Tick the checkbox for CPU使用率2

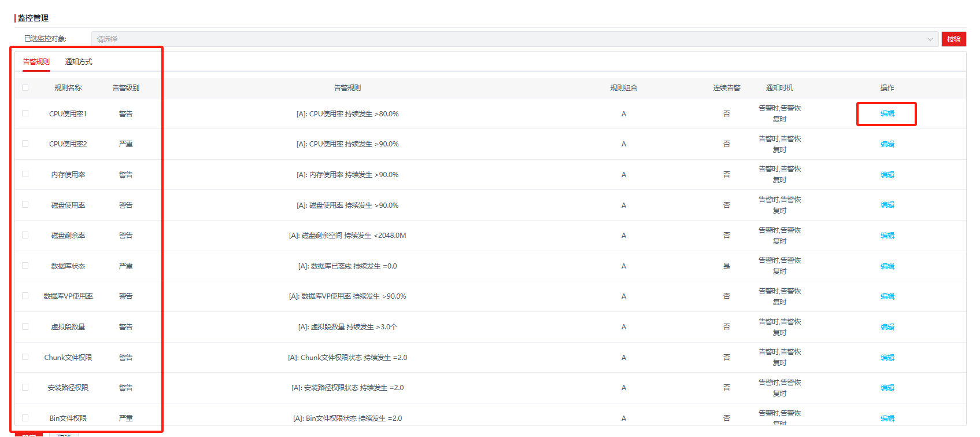[25, 144]
